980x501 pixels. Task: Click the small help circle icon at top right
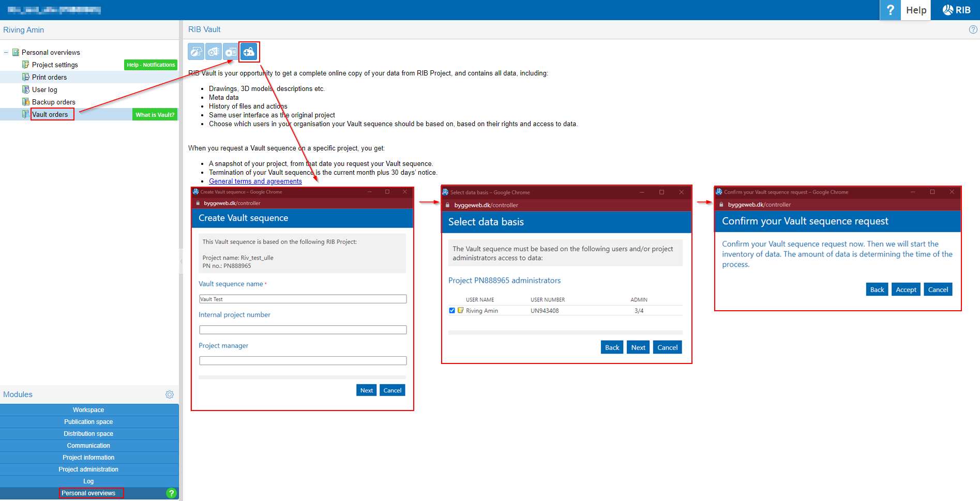click(973, 29)
